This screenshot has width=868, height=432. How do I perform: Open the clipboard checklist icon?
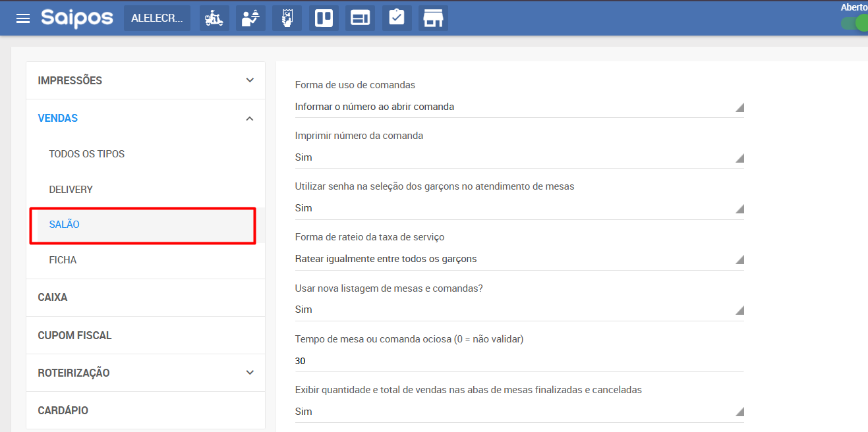(396, 18)
